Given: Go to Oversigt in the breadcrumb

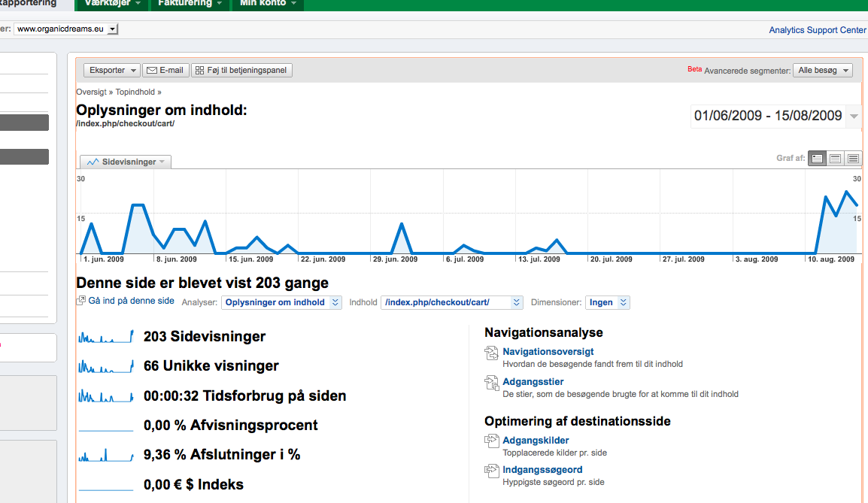Looking at the screenshot, I should [91, 92].
